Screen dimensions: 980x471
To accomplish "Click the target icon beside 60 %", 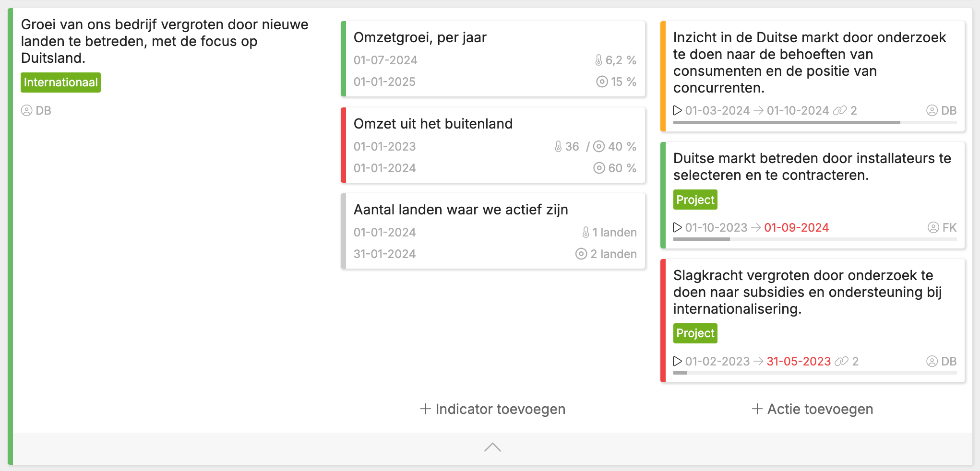I will point(599,168).
